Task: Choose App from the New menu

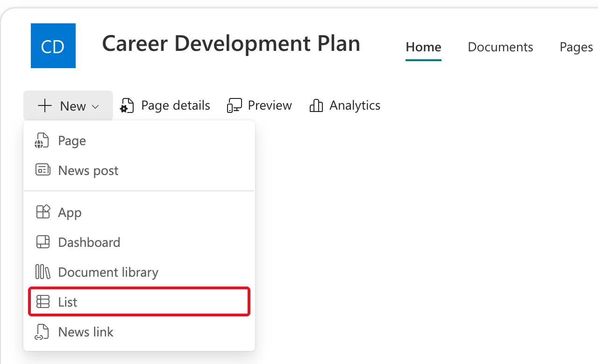Action: pos(139,212)
